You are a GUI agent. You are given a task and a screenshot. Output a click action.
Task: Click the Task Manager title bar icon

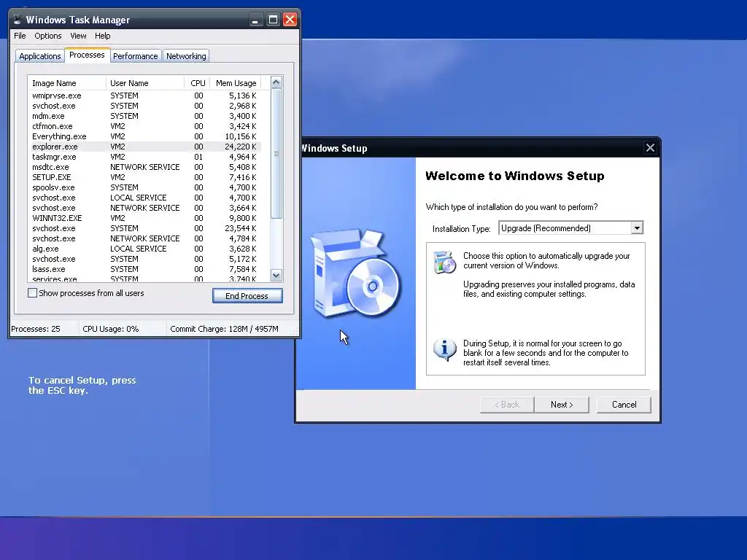point(18,20)
